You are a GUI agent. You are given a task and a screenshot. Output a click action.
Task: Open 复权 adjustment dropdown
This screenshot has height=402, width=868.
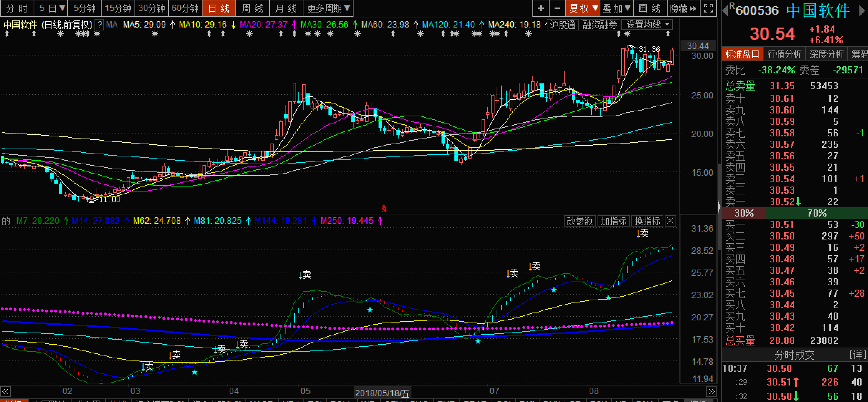[x=582, y=8]
